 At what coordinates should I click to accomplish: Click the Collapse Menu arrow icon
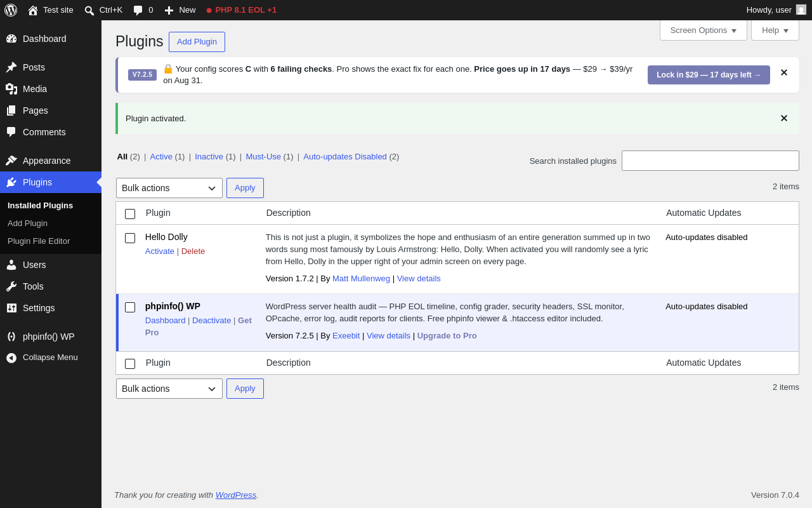coord(11,358)
